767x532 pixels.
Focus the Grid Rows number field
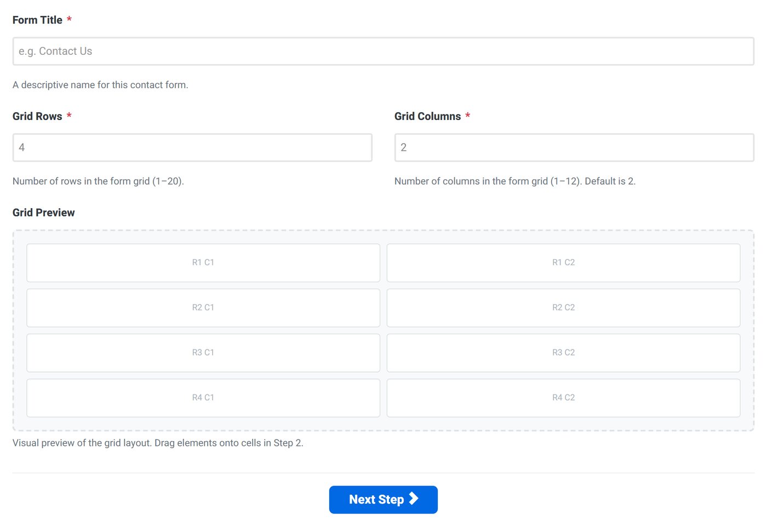click(x=192, y=147)
